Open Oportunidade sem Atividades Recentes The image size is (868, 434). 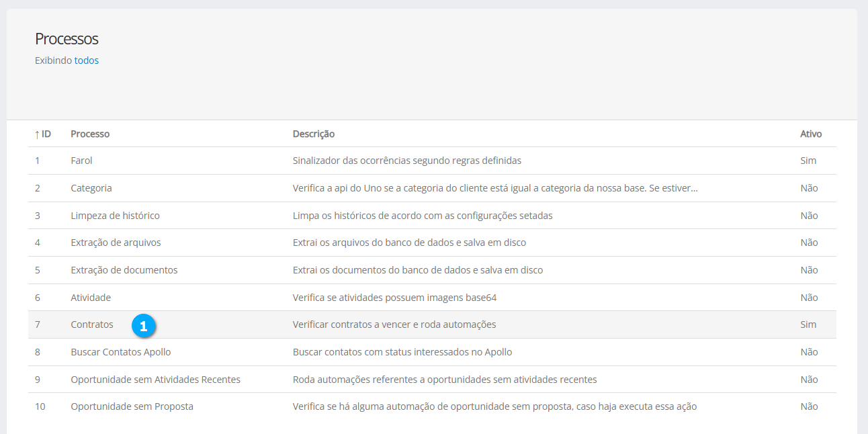click(x=155, y=380)
